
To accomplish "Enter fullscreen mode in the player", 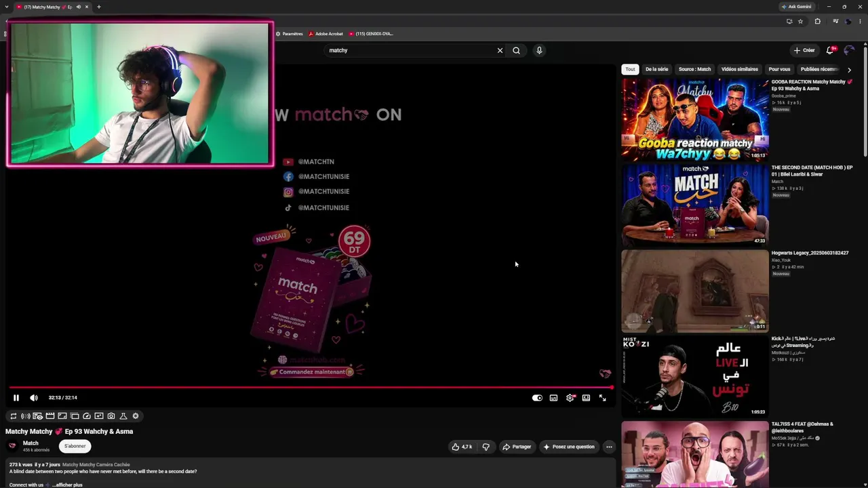I will tap(602, 398).
